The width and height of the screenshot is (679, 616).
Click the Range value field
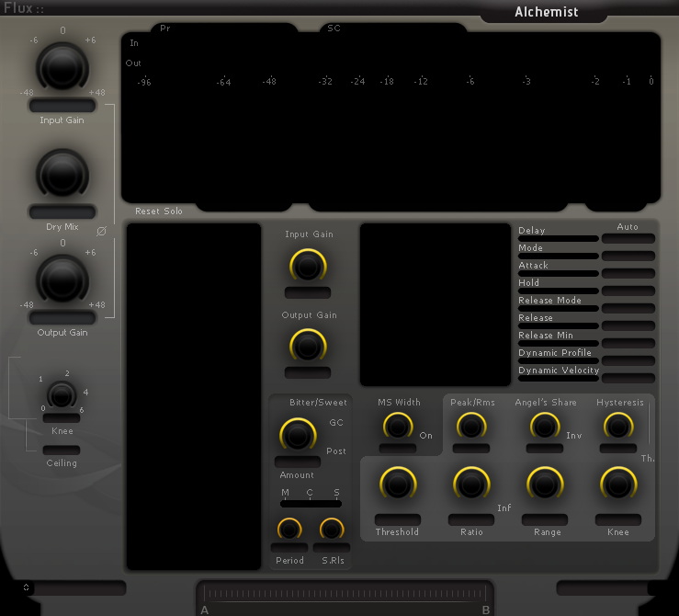[545, 519]
